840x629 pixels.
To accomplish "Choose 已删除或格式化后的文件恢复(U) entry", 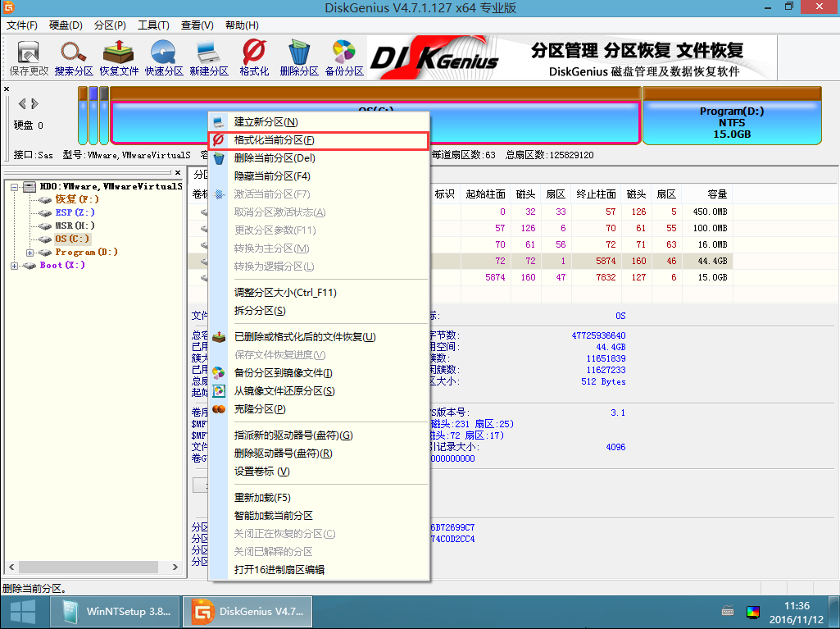I will pyautogui.click(x=320, y=337).
